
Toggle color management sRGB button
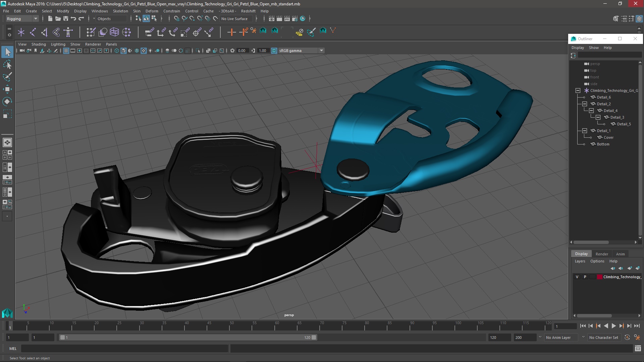(274, 51)
